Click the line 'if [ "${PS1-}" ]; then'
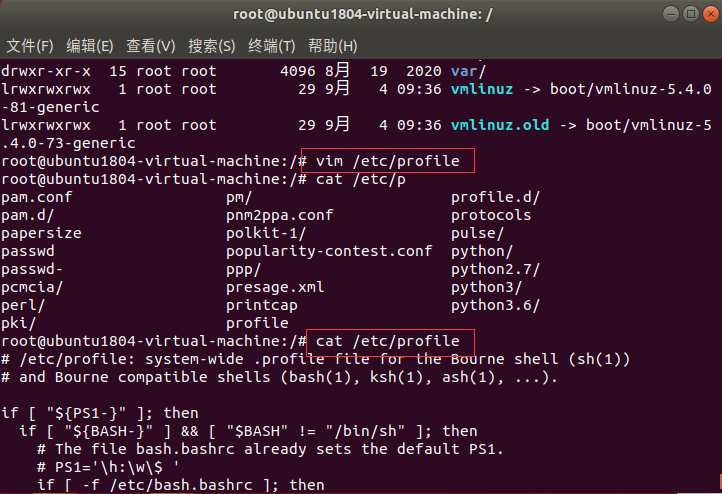The image size is (722, 494). [x=100, y=413]
